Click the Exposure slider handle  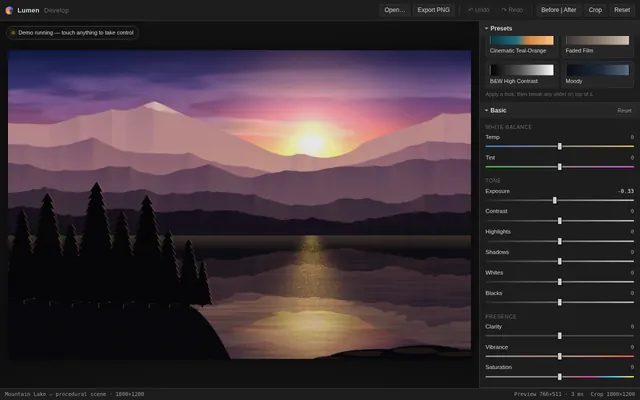coord(554,200)
